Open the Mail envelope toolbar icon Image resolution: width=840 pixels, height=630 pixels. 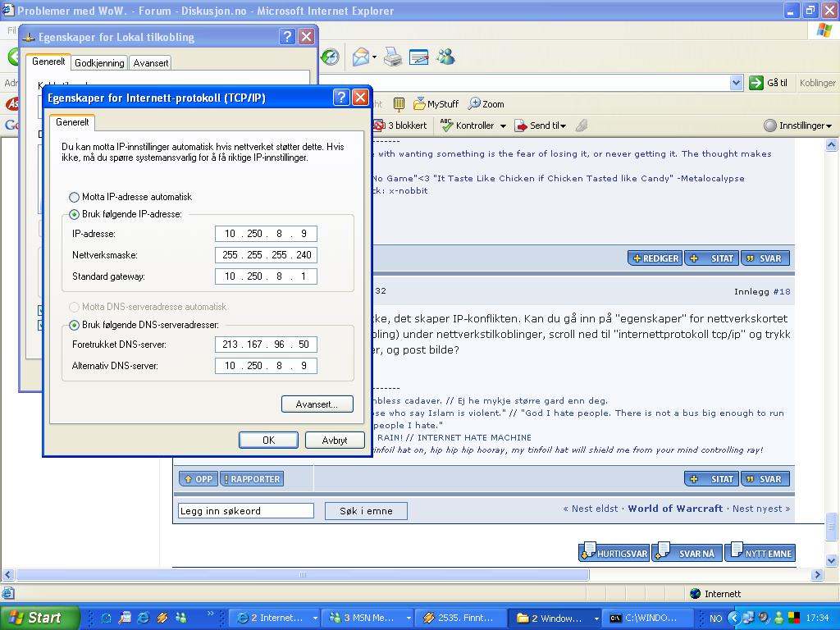(360, 57)
